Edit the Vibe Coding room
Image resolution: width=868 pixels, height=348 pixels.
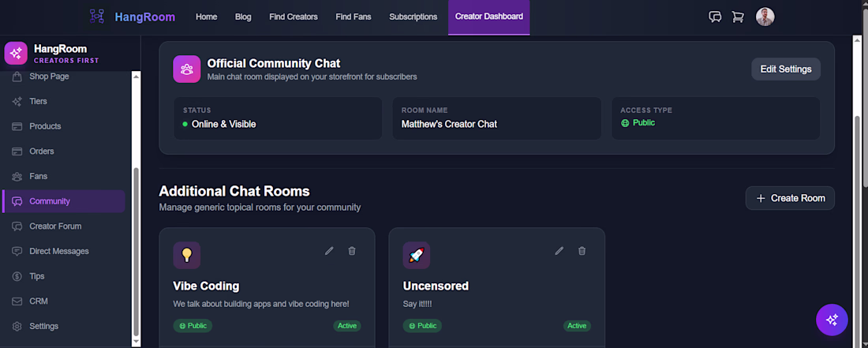coord(329,251)
